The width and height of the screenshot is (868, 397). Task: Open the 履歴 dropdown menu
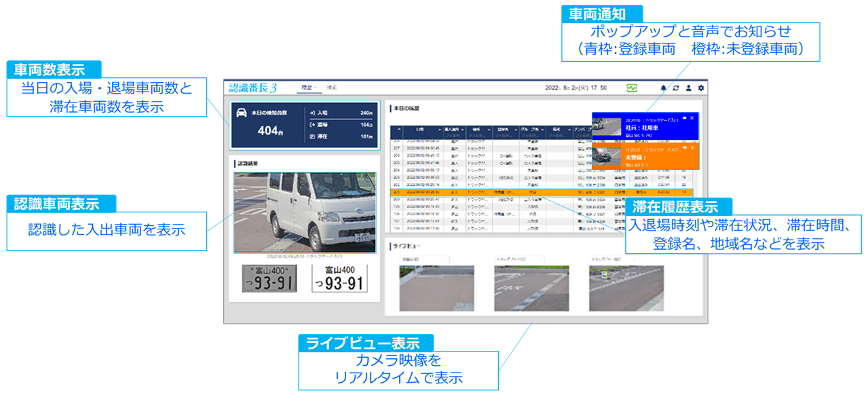click(309, 87)
